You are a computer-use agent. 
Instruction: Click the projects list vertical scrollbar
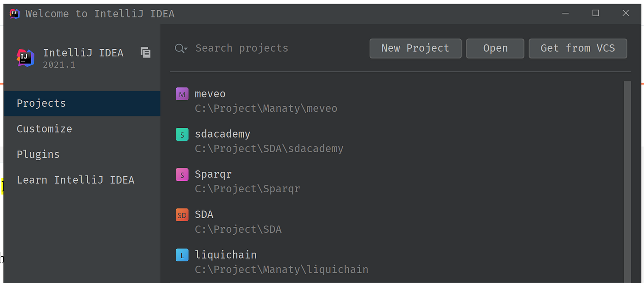click(x=627, y=182)
